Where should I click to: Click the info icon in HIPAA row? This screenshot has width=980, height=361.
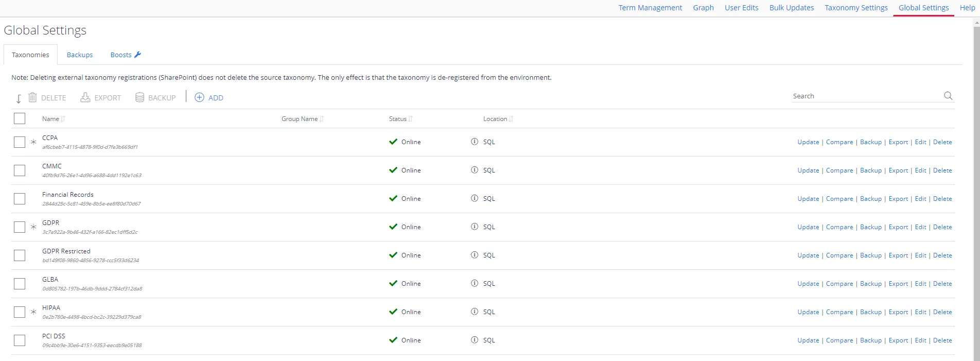475,312
